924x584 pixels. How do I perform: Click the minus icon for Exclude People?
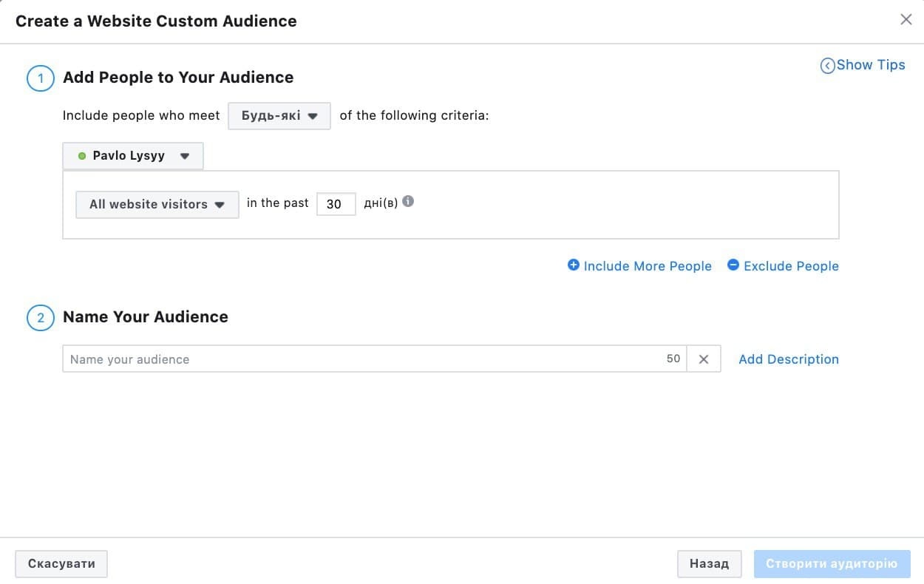(733, 265)
